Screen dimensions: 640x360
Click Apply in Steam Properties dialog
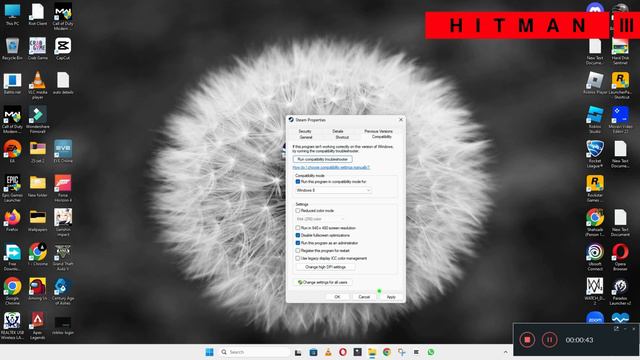tap(391, 297)
